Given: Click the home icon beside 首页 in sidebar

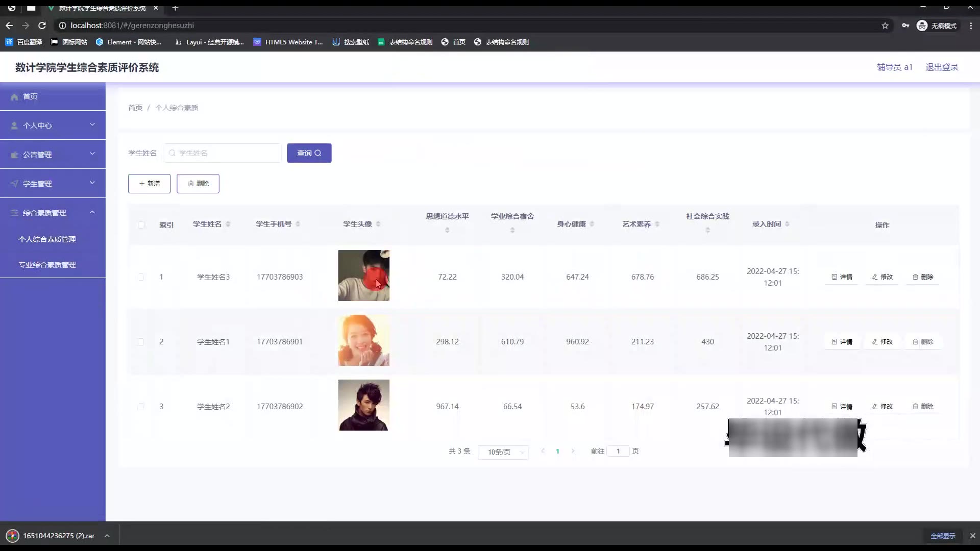Looking at the screenshot, I should pyautogui.click(x=14, y=97).
